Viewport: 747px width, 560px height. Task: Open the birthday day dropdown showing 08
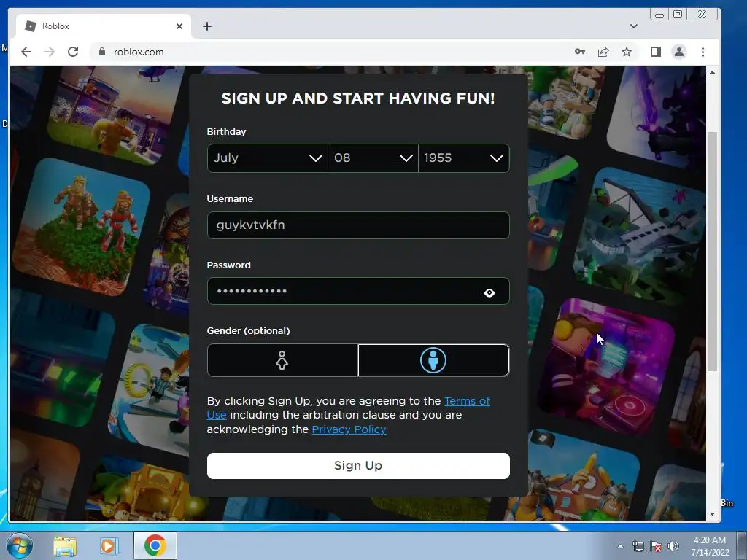[373, 158]
